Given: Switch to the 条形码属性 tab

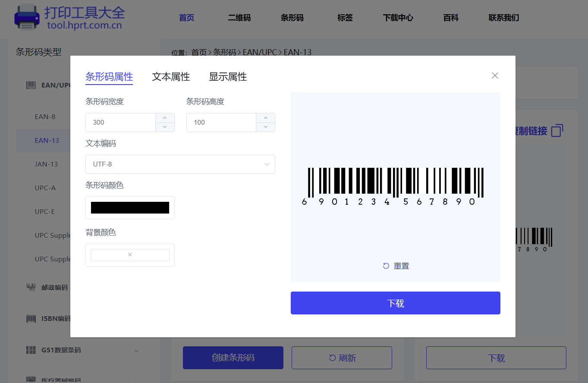Looking at the screenshot, I should pos(109,77).
